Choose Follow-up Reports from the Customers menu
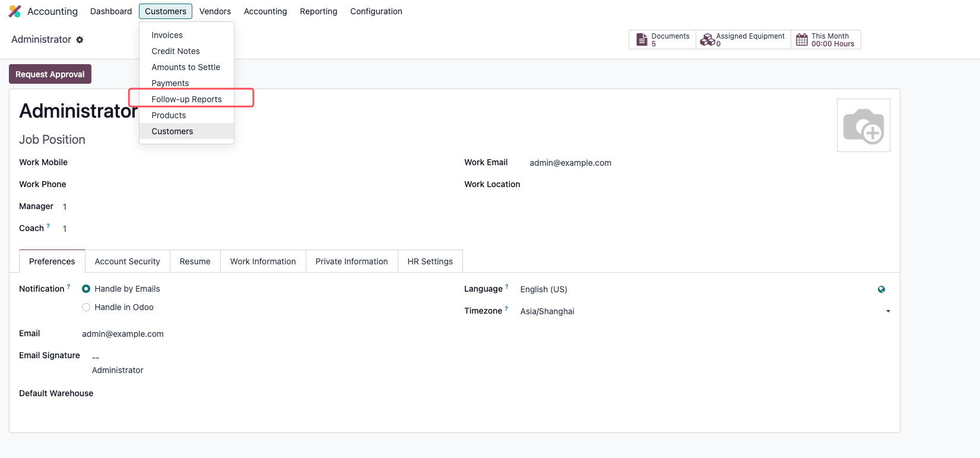Viewport: 980px width, 458px height. [186, 99]
